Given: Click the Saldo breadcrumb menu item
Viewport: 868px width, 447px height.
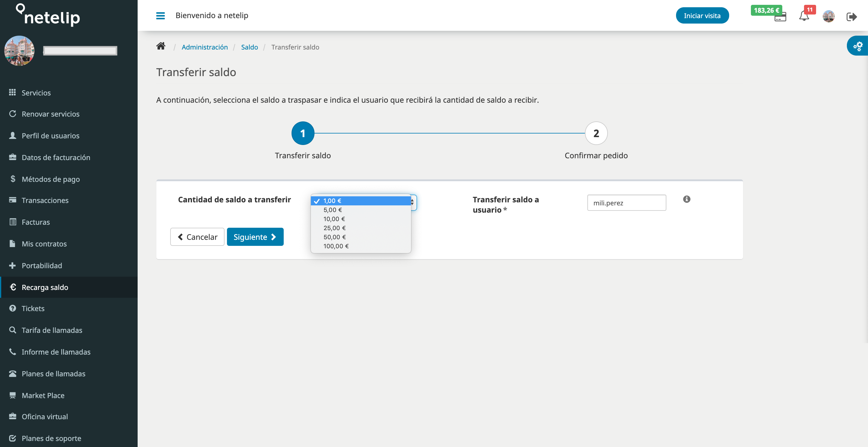Looking at the screenshot, I should (249, 47).
